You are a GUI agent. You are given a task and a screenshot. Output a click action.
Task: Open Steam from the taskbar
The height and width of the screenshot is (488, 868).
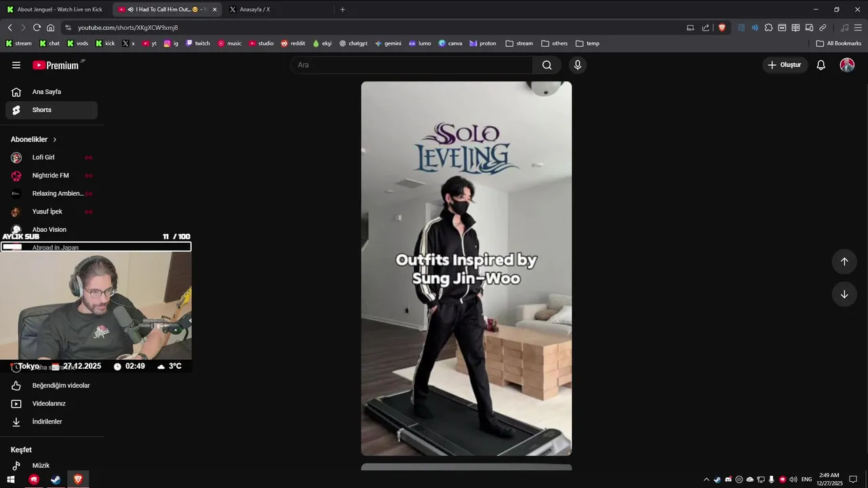point(56,479)
